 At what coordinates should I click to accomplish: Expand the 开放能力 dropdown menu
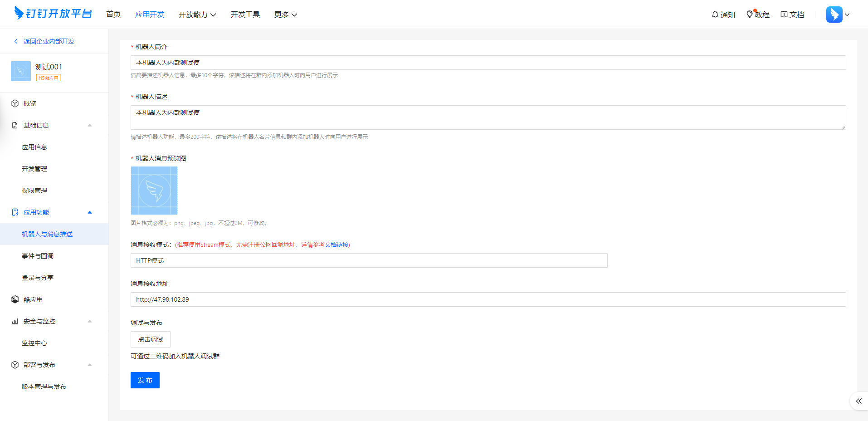[197, 15]
